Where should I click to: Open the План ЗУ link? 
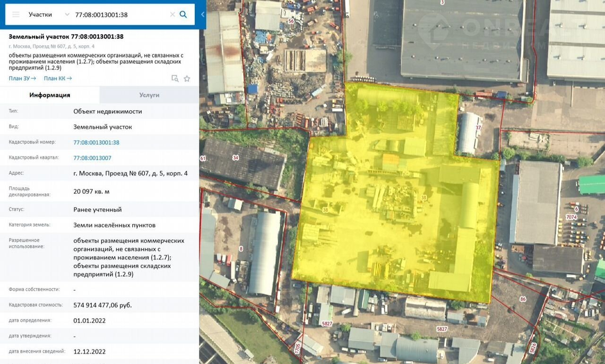[x=22, y=78]
